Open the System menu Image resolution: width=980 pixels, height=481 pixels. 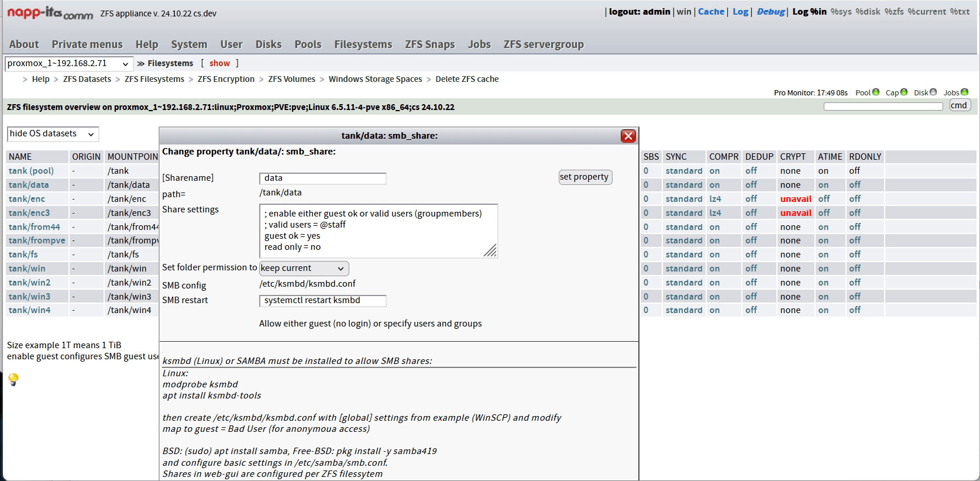point(189,44)
